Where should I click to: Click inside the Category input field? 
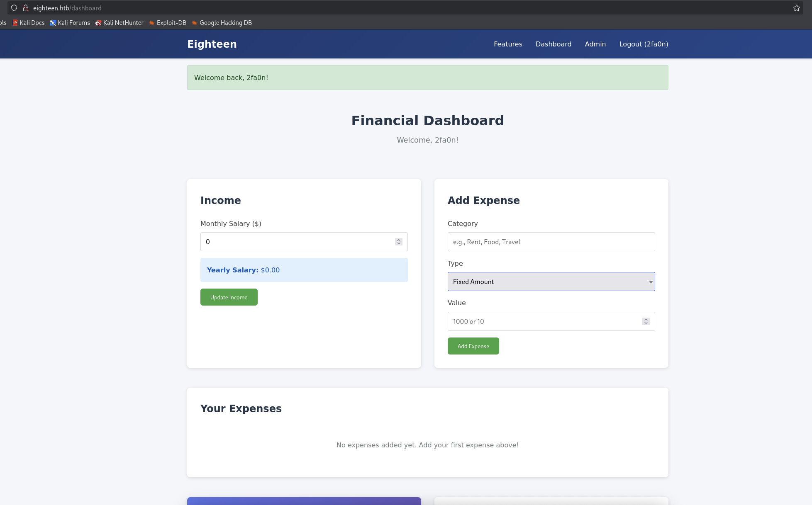[551, 242]
